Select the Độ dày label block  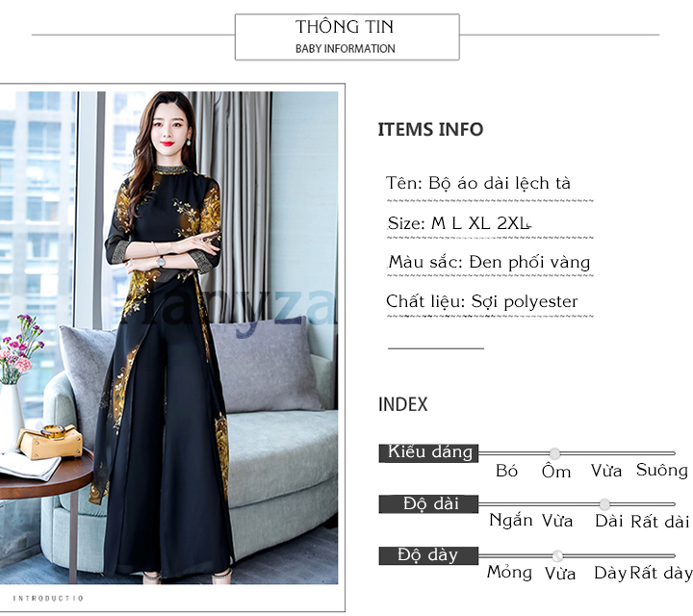(x=428, y=555)
